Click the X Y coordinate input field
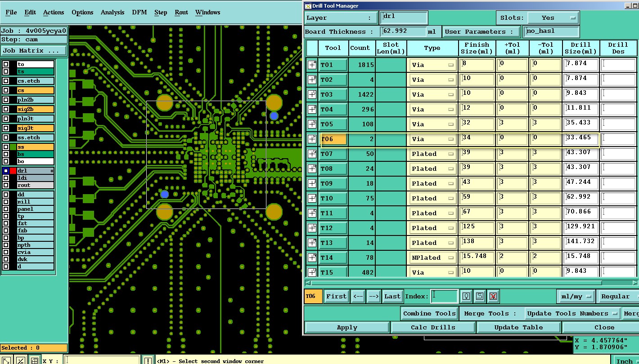Screen dimensions: 639x364 102,360
